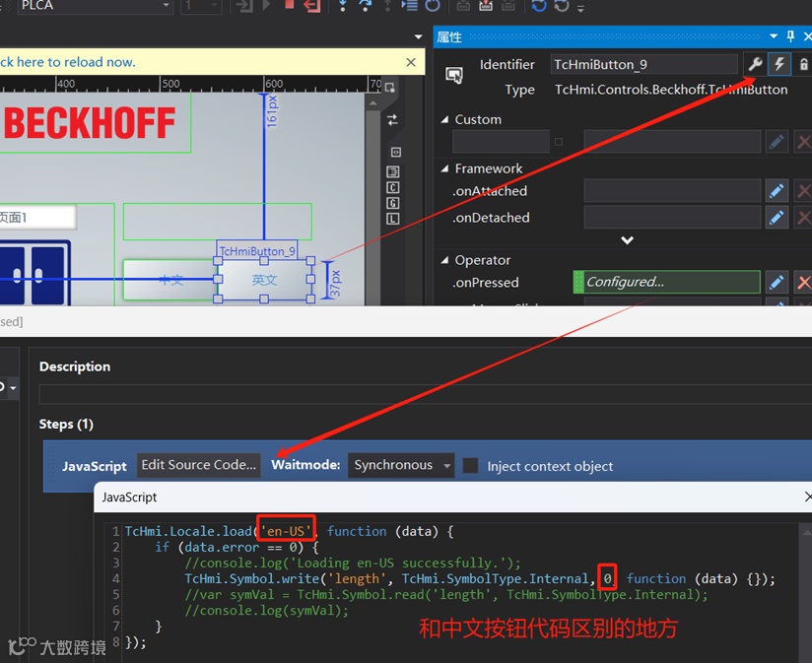Edit the .onAttached event with pencil icon
812x663 pixels.
(x=777, y=191)
